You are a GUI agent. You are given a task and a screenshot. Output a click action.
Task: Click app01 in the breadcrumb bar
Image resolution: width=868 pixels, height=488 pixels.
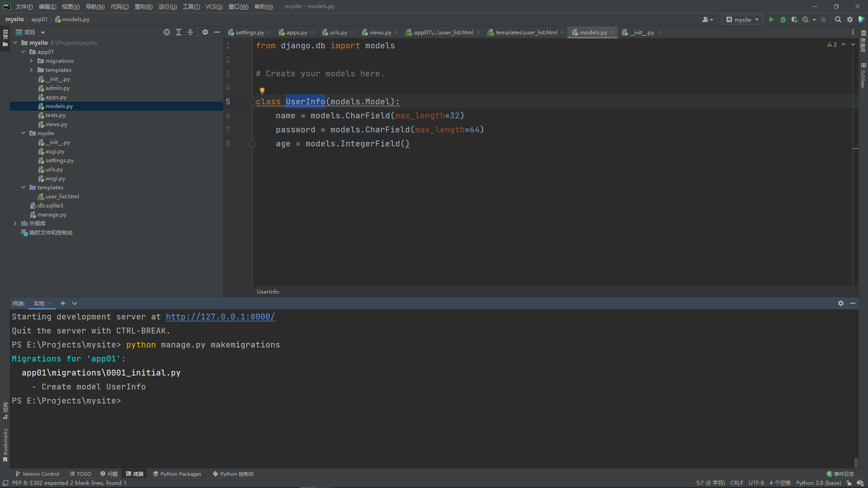[x=39, y=19]
